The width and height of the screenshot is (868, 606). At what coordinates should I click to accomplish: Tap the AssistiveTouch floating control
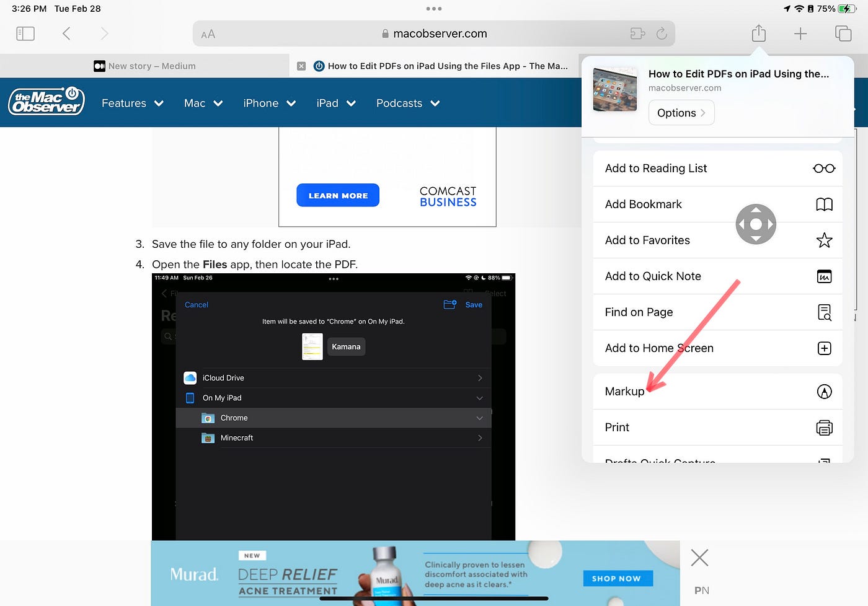coord(756,224)
